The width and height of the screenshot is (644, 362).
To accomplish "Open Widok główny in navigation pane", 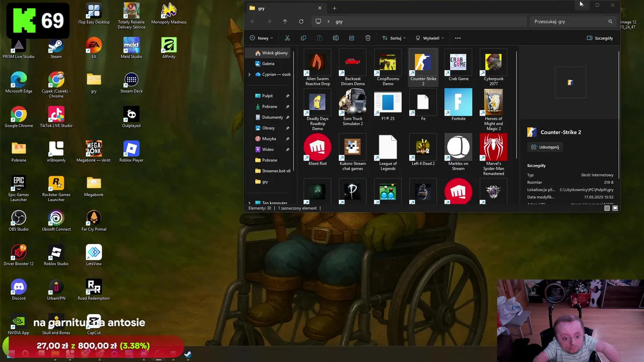I will click(x=271, y=53).
